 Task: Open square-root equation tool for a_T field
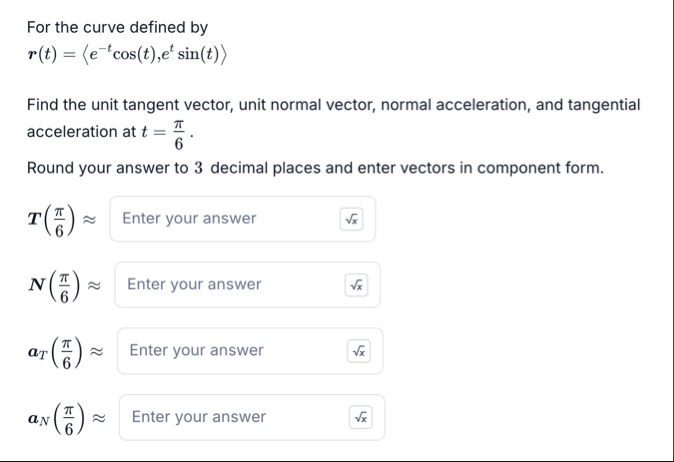click(x=359, y=351)
